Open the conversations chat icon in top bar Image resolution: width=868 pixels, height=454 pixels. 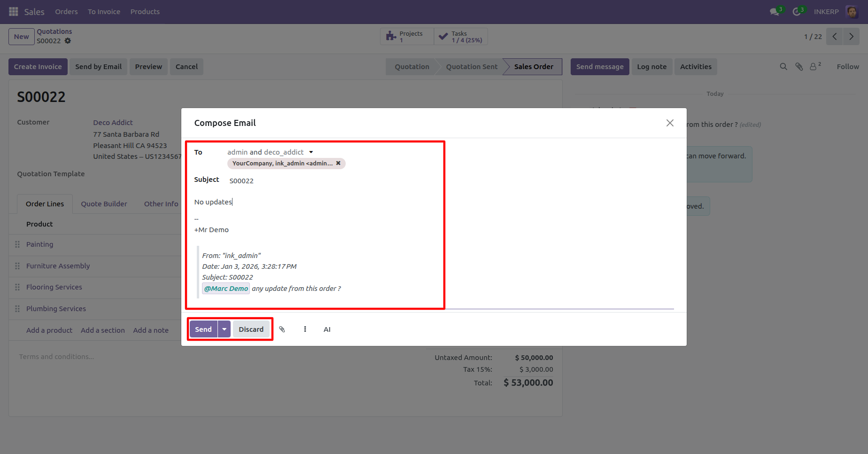point(775,11)
